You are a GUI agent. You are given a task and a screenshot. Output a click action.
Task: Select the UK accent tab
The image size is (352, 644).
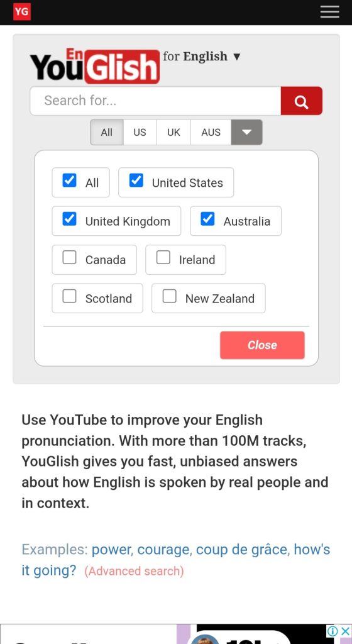173,132
